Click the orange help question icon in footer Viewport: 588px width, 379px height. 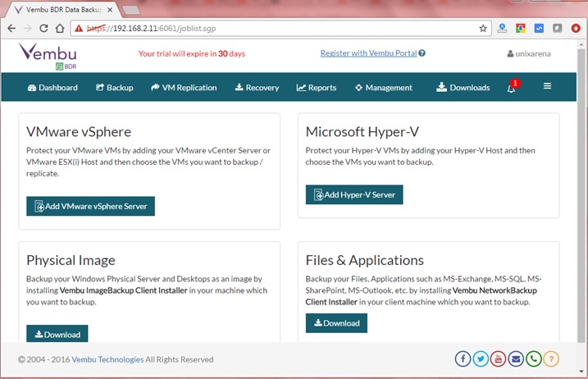point(551,359)
